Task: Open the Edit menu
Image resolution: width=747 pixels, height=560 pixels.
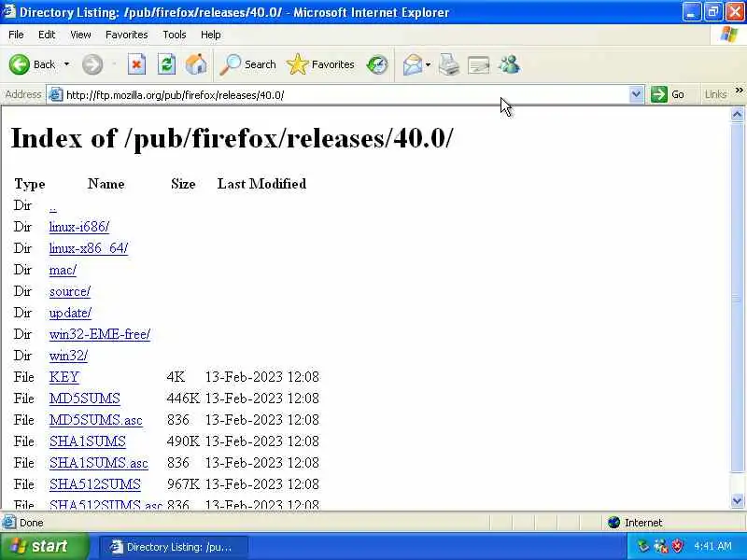Action: pos(47,35)
